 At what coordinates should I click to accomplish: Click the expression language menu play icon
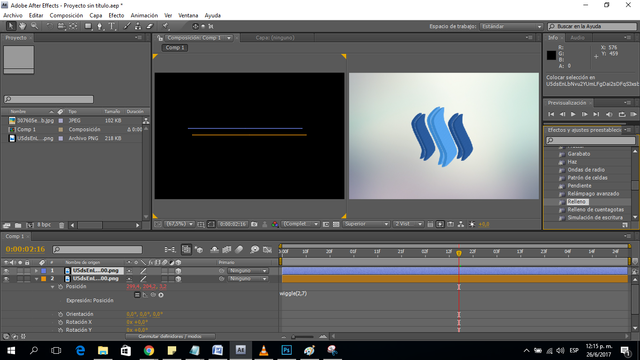161,295
